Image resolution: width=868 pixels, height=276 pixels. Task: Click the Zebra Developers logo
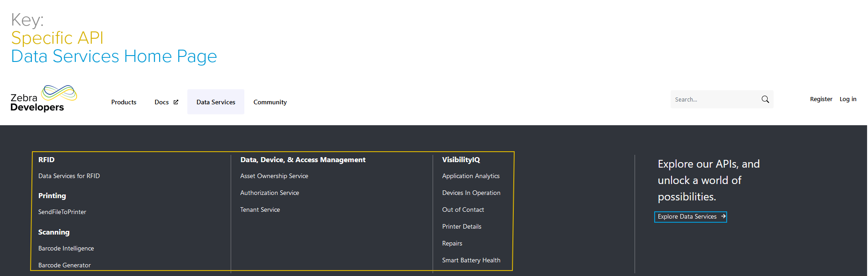tap(44, 98)
